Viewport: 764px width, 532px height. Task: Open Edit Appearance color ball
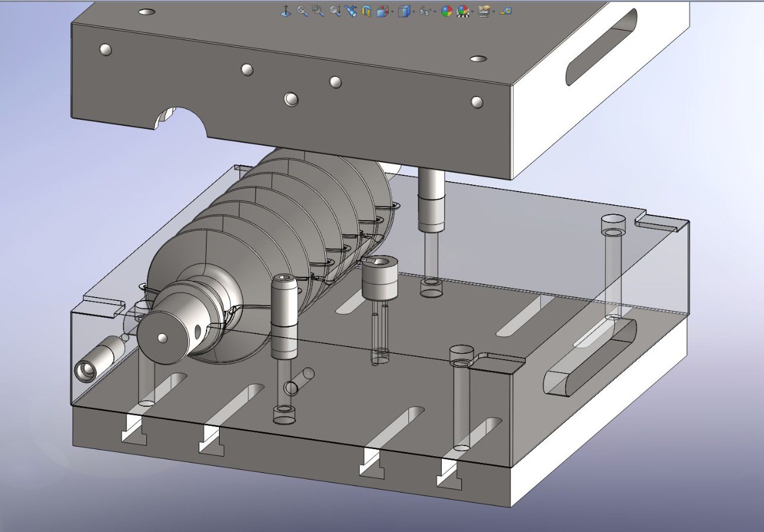pos(446,11)
